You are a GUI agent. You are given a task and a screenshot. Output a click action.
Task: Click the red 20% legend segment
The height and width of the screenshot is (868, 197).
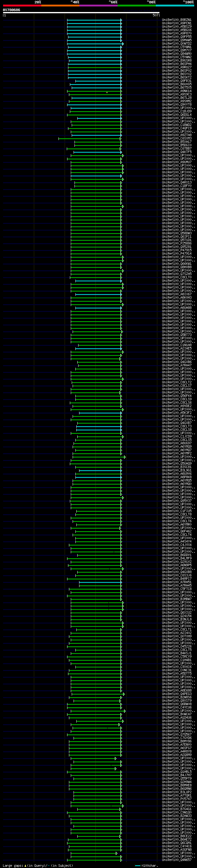(22, 6)
